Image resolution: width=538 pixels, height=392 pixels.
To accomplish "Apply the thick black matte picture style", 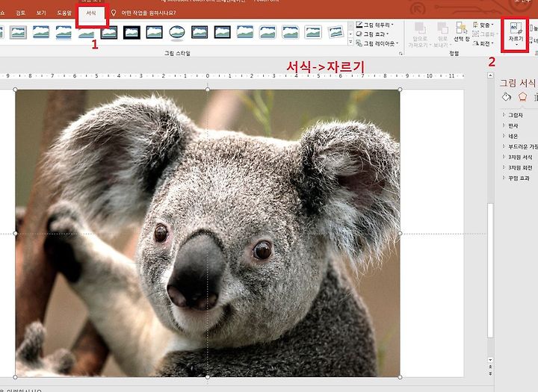I will pyautogui.click(x=132, y=32).
